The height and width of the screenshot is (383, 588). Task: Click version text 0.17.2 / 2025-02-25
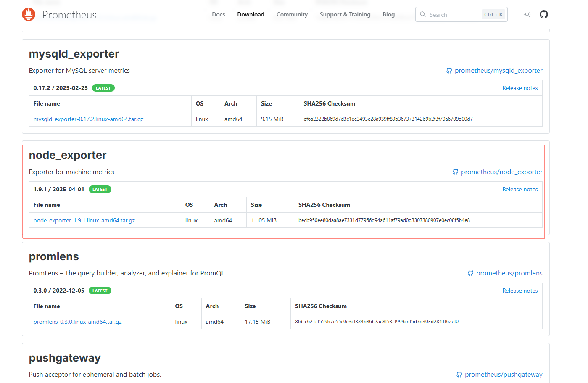tap(61, 88)
